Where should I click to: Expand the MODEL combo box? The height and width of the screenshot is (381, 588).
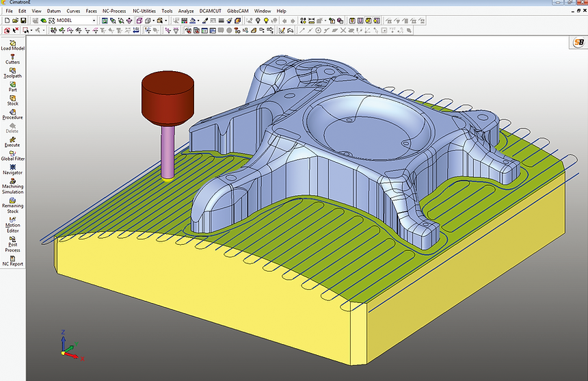click(94, 21)
